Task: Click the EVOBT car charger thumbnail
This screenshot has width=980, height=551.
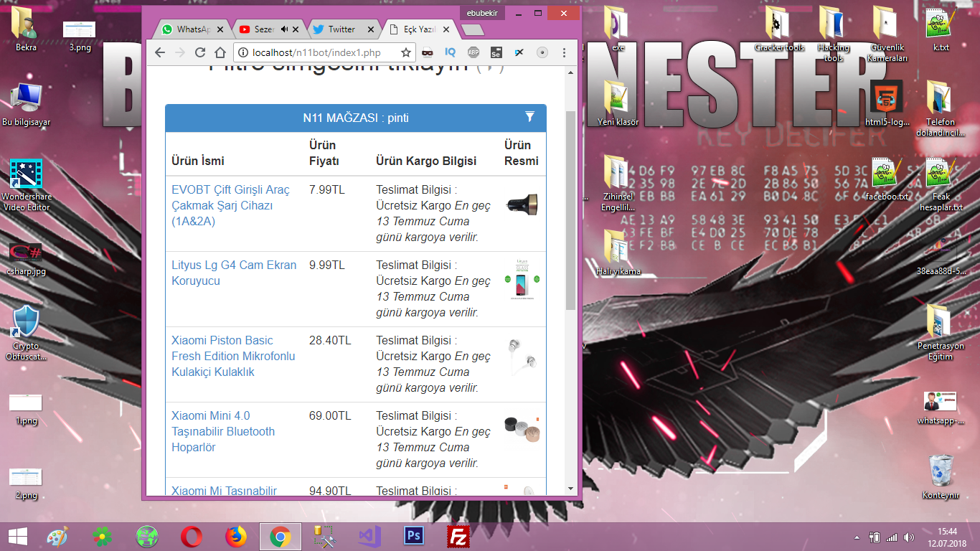Action: click(522, 205)
